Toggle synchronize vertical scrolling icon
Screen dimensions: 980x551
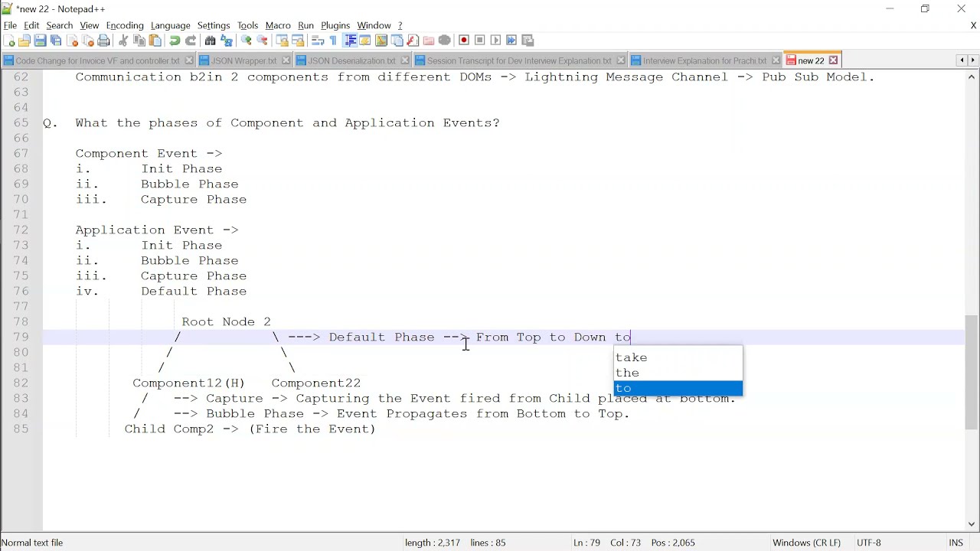point(282,41)
